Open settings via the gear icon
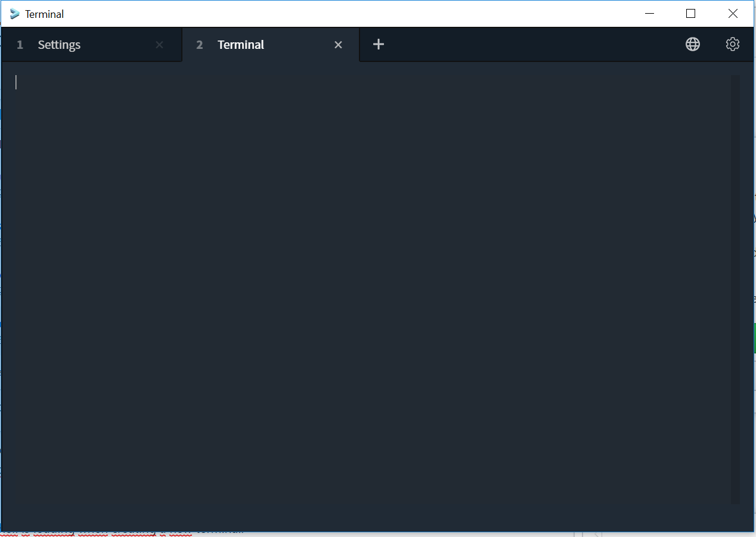 click(x=733, y=44)
